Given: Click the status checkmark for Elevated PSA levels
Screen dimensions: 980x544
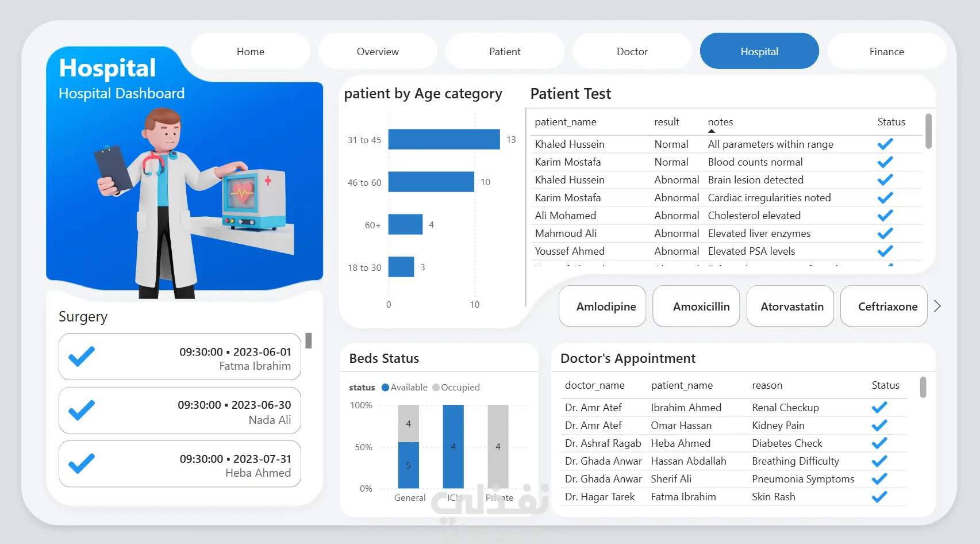Looking at the screenshot, I should coord(885,251).
